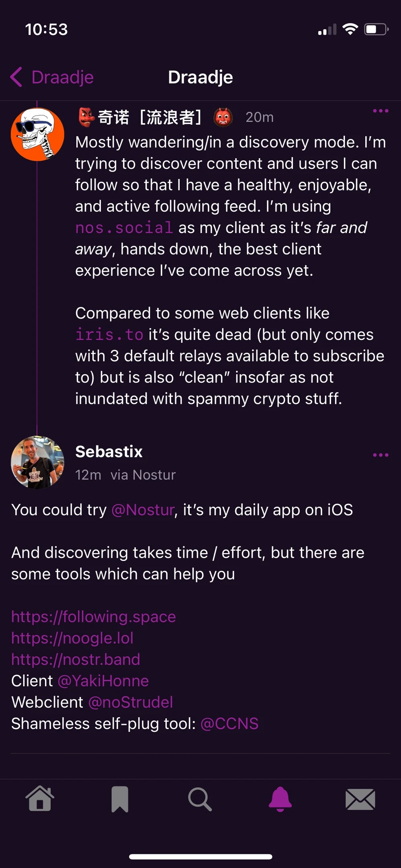Open the https://noogle.lol link
The image size is (401, 868).
(x=72, y=638)
